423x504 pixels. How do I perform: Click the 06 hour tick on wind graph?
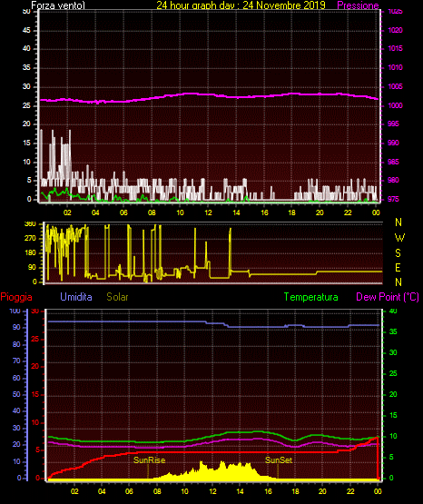tap(123, 212)
